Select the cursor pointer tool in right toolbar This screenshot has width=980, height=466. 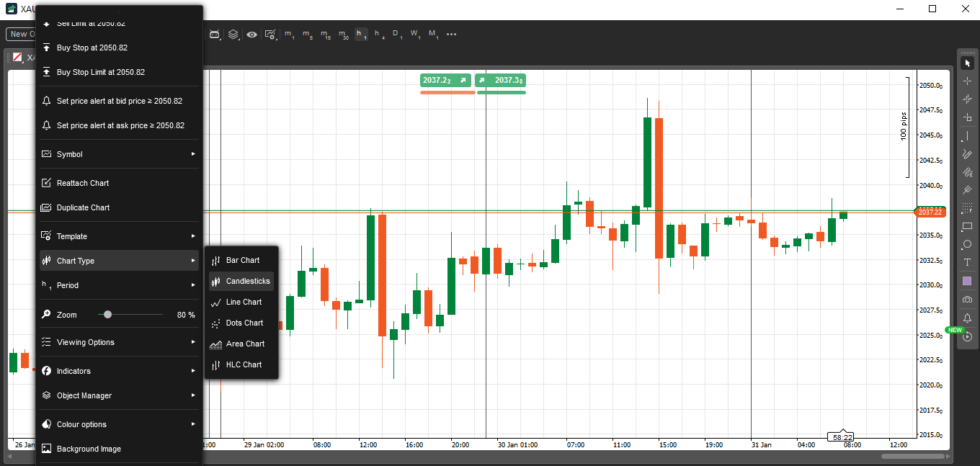967,63
